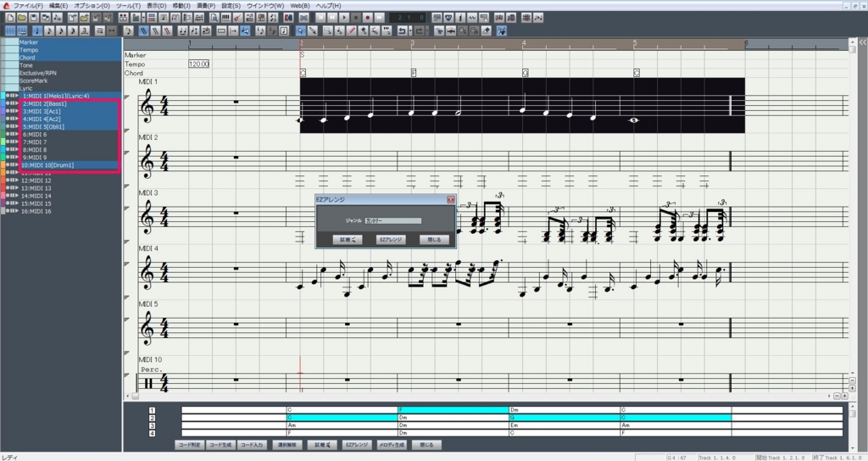Click the Rewind to start transport button
Viewport: 868px width, 461px height.
(320, 18)
